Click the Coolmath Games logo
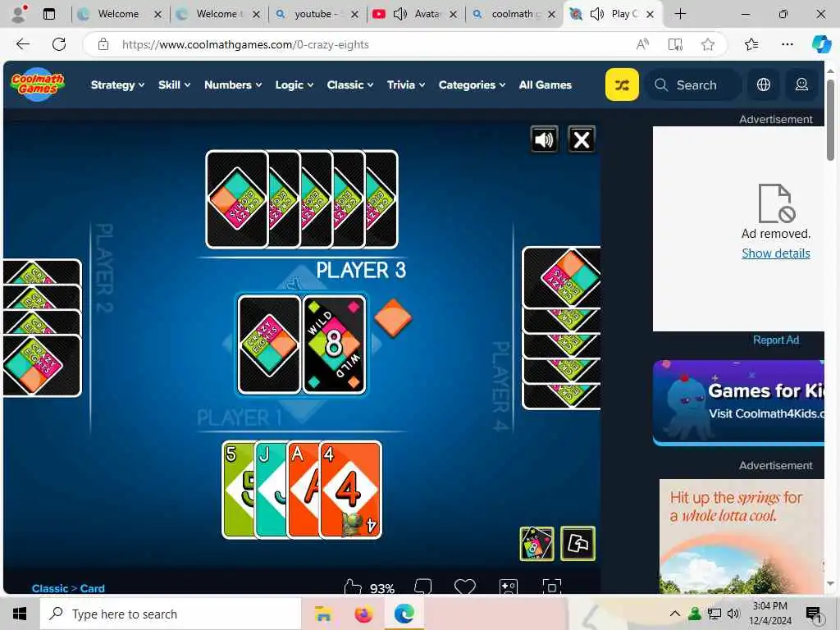 (x=38, y=84)
